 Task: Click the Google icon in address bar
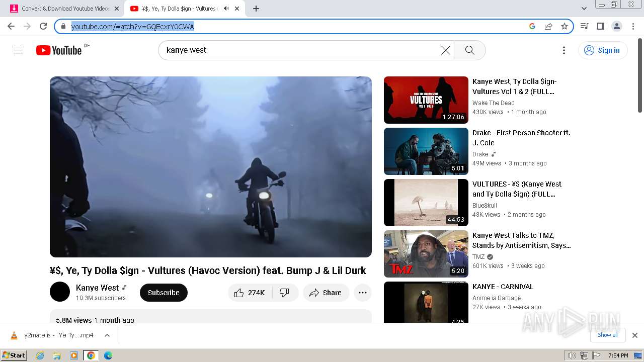(532, 26)
